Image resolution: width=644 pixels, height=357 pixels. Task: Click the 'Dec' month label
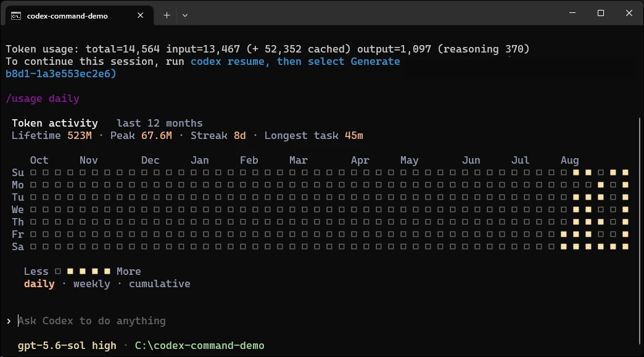click(x=151, y=161)
